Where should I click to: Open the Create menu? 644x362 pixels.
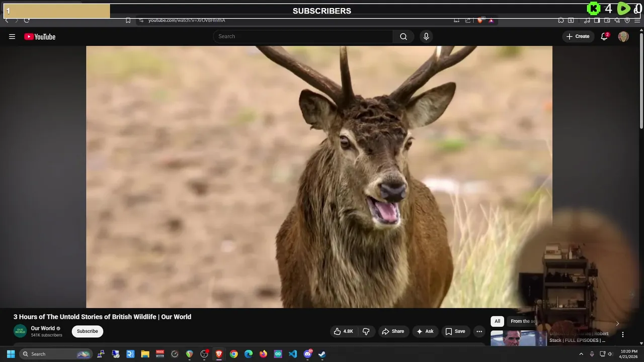pos(578,37)
